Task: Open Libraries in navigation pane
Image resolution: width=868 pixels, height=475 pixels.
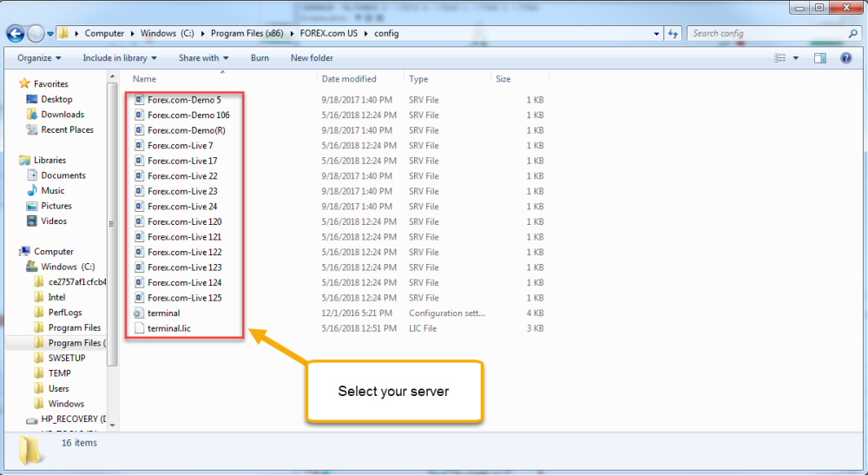Action: 49,161
